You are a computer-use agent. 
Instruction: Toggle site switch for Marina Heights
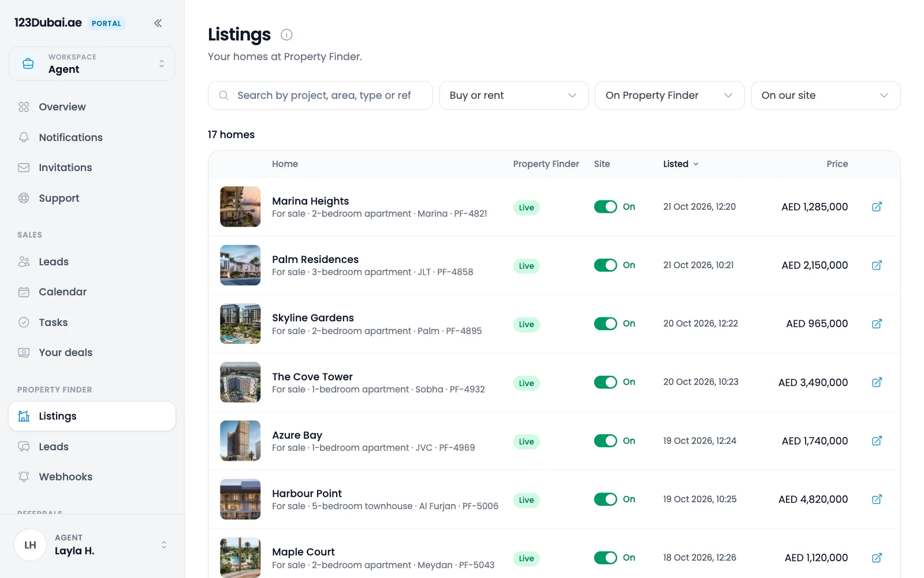[x=605, y=207]
